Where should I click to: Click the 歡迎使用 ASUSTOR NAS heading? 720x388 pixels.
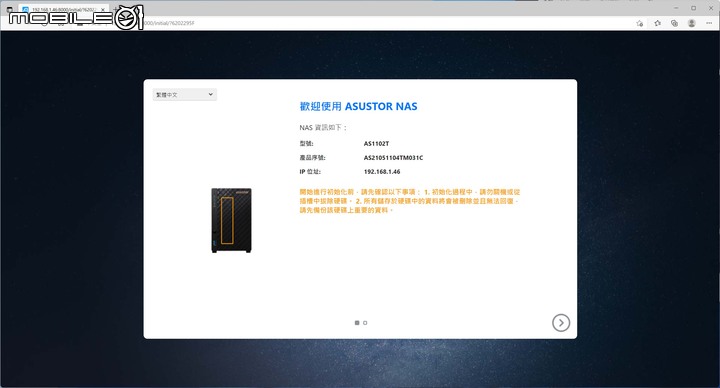click(x=358, y=107)
